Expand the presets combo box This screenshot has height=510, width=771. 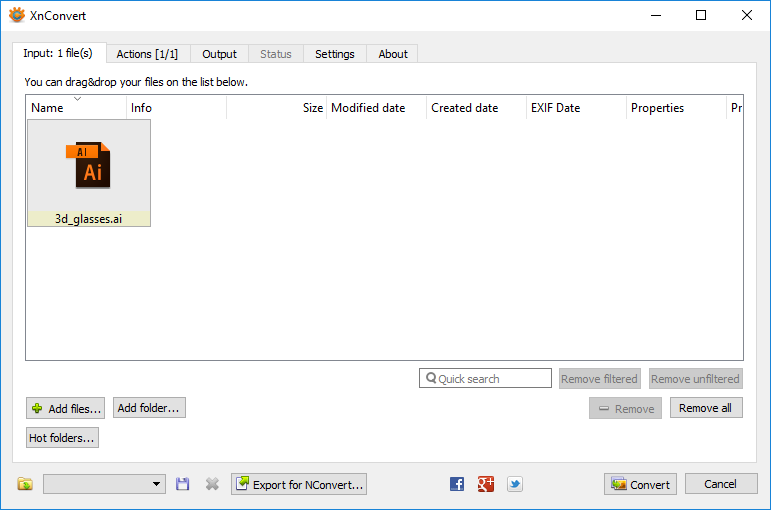104,484
